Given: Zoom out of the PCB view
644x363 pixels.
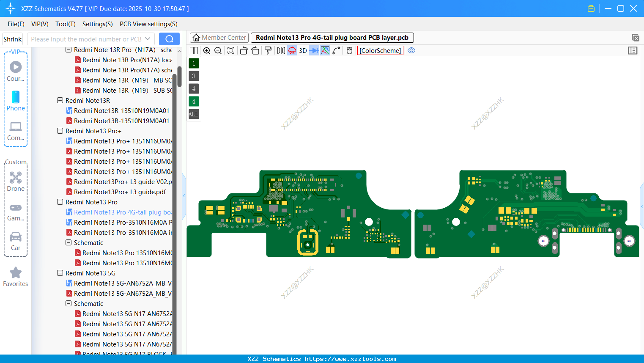Looking at the screenshot, I should point(217,50).
